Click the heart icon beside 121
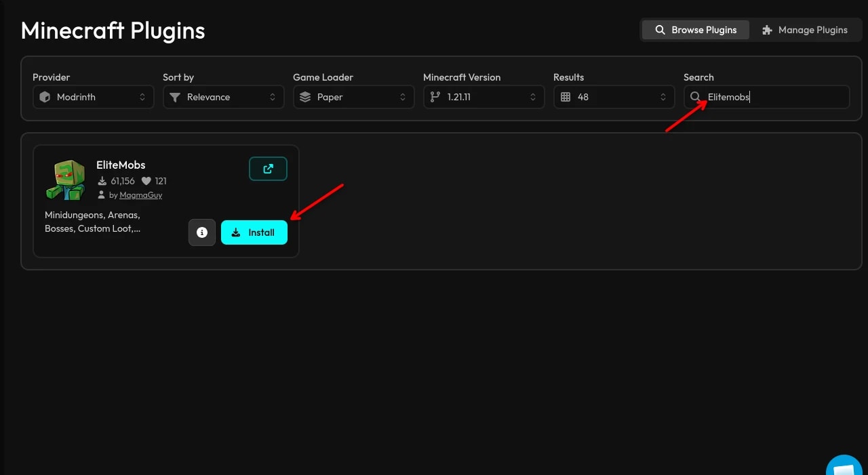This screenshot has width=868, height=475. 146,181
